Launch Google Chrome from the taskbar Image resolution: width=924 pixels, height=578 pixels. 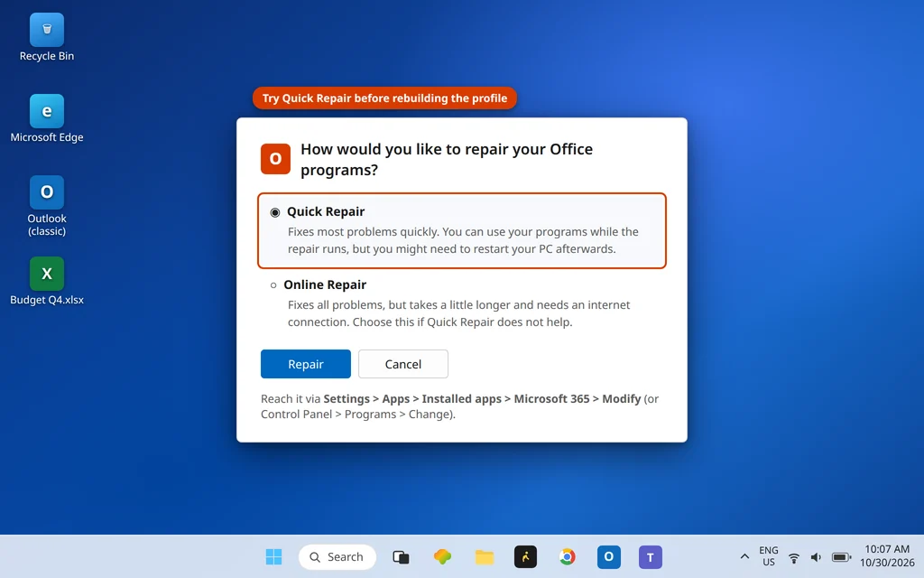(568, 556)
